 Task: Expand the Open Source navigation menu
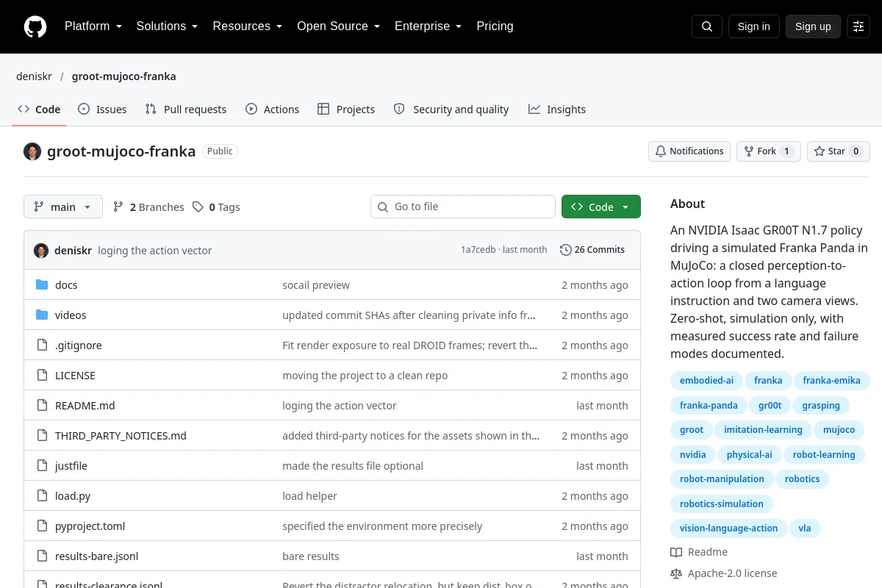click(x=339, y=26)
